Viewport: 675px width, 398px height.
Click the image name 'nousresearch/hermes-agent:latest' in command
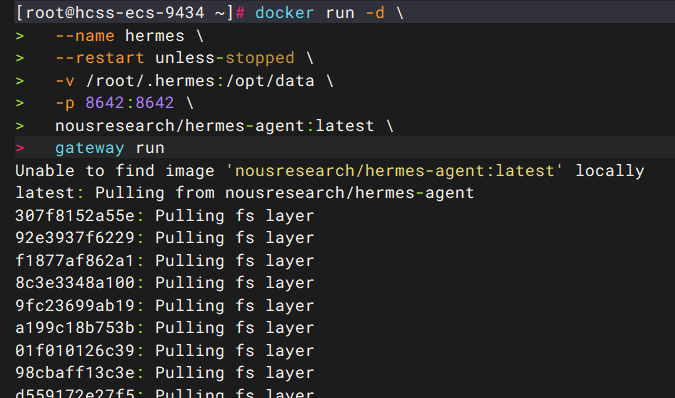click(x=214, y=126)
